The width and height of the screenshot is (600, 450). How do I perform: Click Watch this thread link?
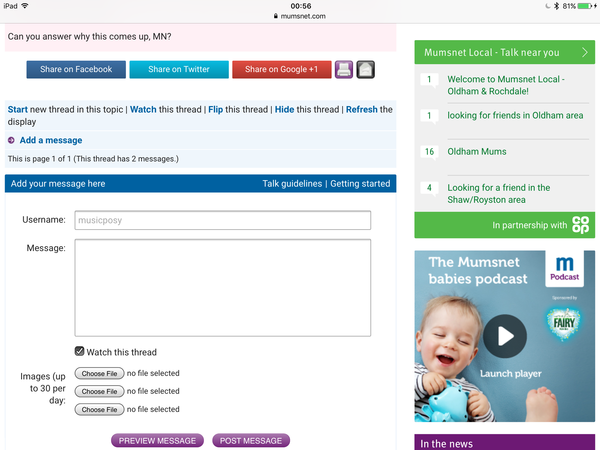(143, 109)
